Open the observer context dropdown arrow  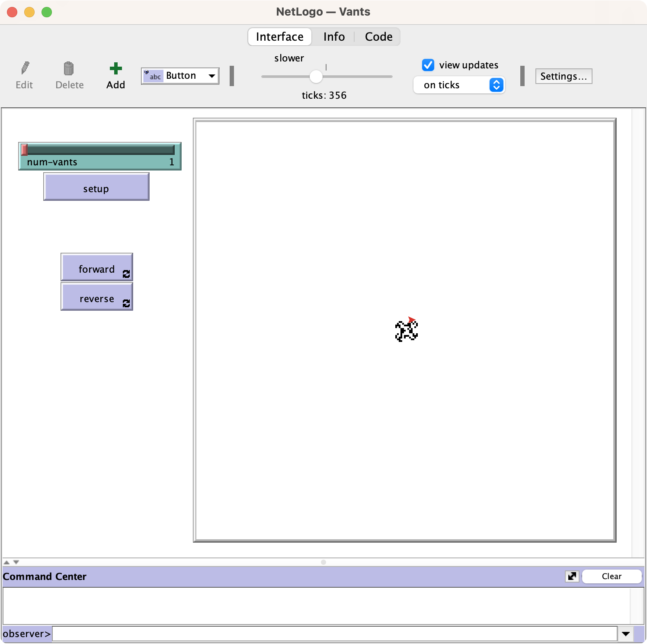[626, 633]
